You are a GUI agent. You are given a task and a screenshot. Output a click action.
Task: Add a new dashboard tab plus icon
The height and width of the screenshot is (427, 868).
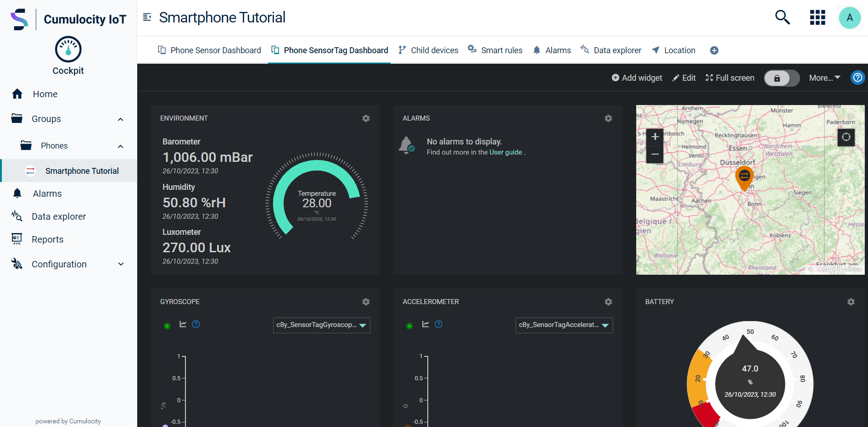click(714, 50)
